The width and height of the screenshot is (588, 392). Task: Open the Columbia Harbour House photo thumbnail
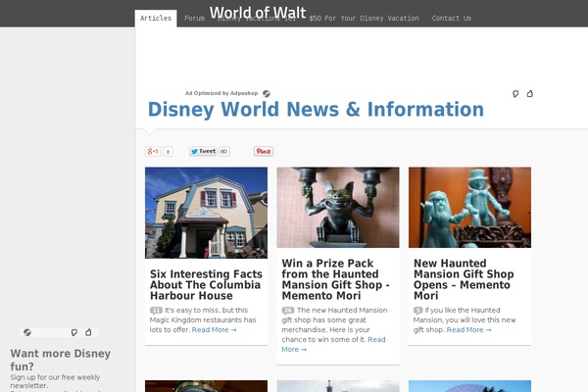click(x=206, y=213)
